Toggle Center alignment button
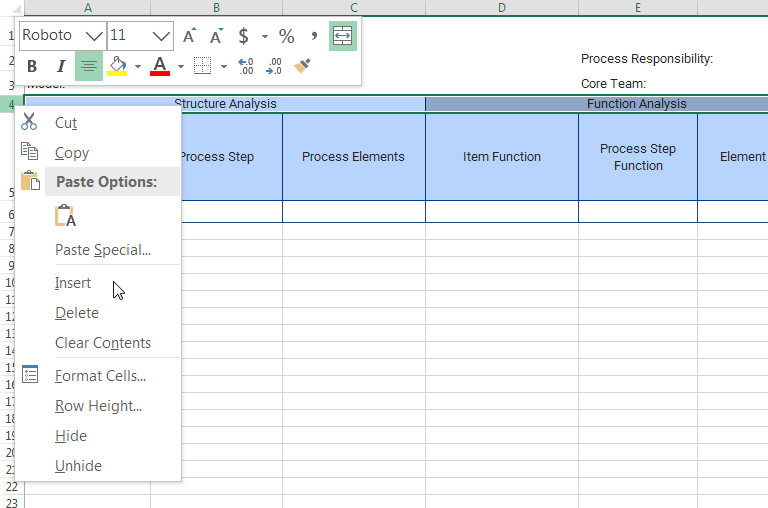 (x=89, y=67)
